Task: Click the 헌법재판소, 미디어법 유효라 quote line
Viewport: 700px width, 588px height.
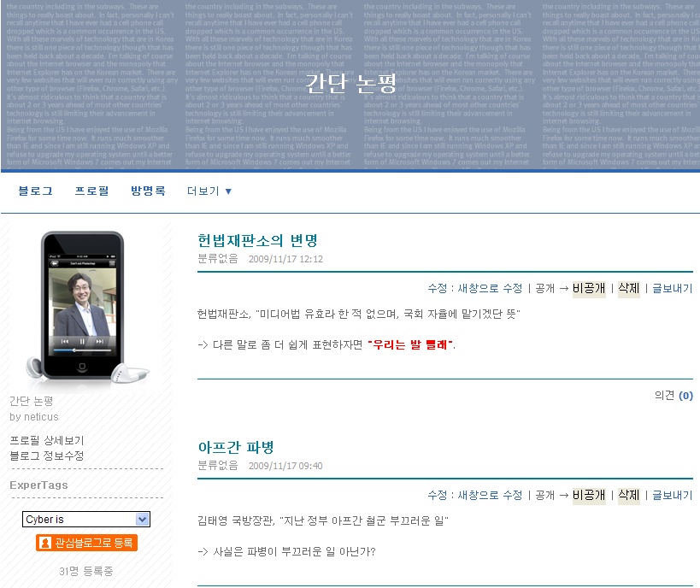Action: click(359, 314)
